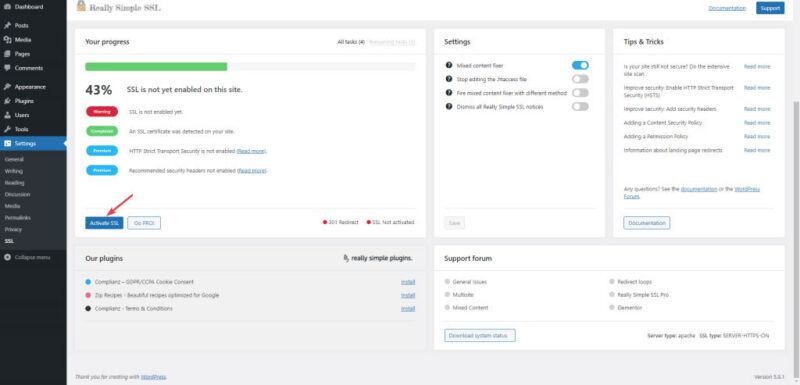Click the Comments speech bubble icon
This screenshot has height=385, width=800.
point(7,68)
